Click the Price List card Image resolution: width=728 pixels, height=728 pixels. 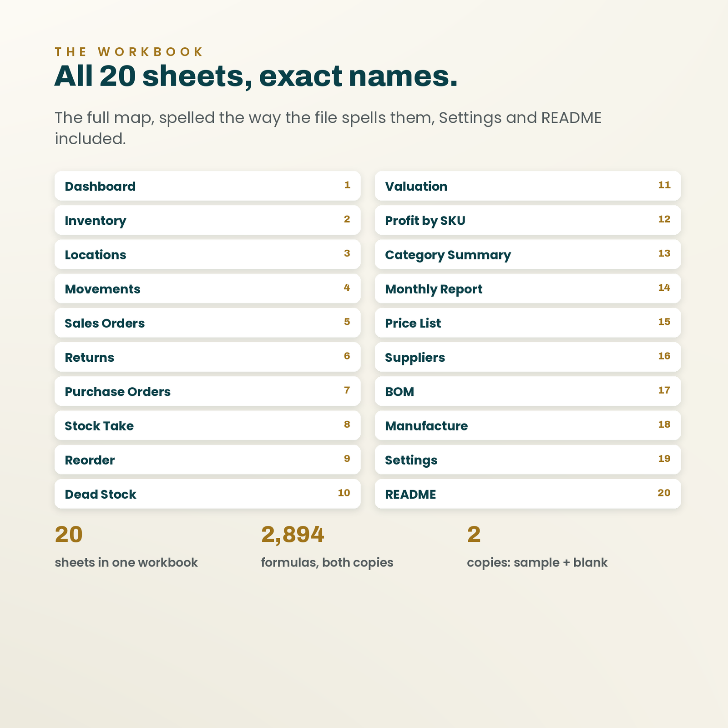point(528,323)
